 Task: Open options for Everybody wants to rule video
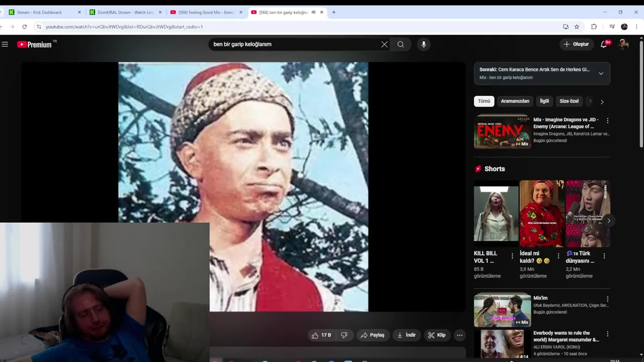[x=607, y=334]
